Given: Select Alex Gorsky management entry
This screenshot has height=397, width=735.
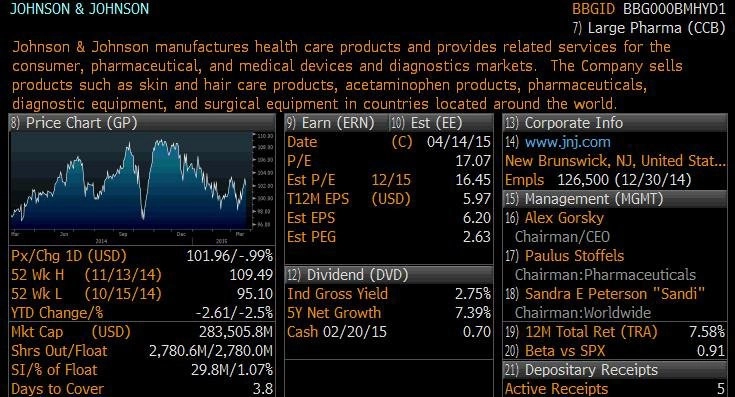Looking at the screenshot, I should [x=564, y=218].
